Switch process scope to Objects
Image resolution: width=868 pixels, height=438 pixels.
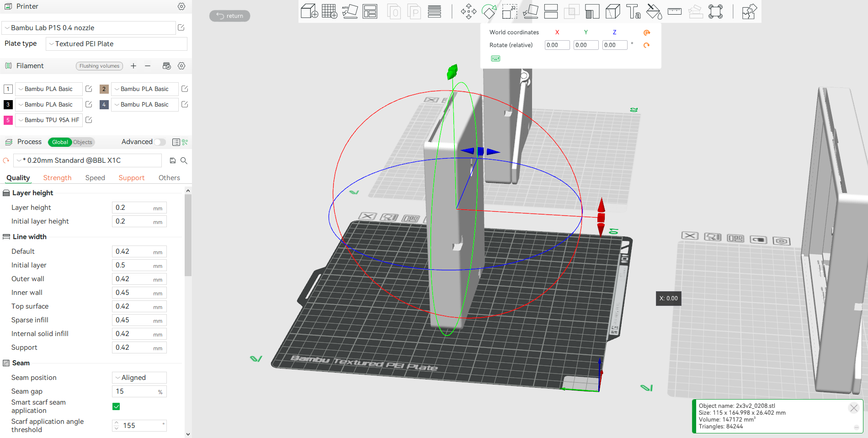pyautogui.click(x=83, y=142)
